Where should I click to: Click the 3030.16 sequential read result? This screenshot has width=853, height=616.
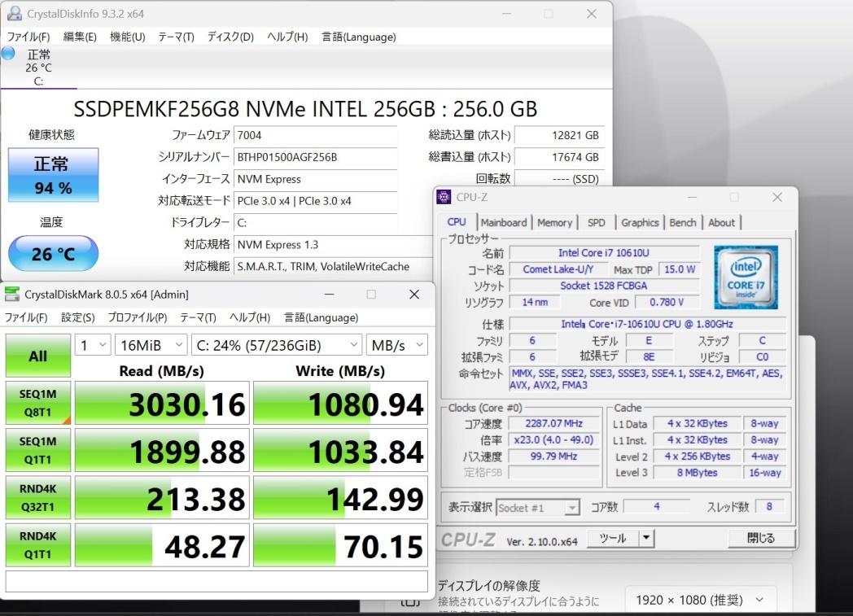click(x=162, y=403)
